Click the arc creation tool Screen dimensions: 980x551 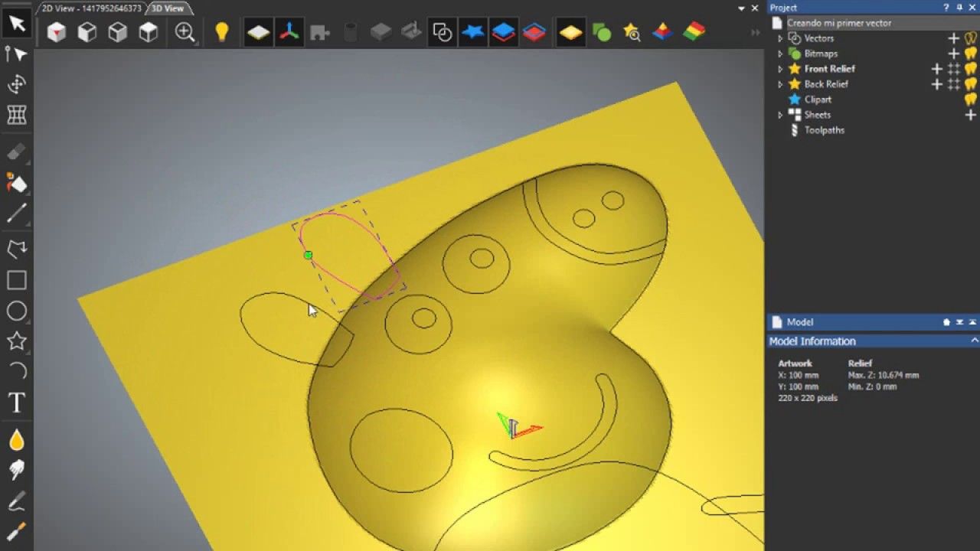coord(17,373)
